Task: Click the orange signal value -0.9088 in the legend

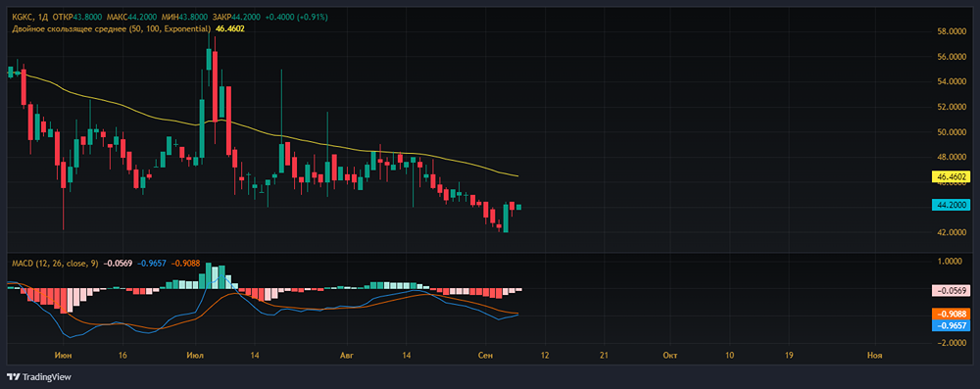Action: [185, 264]
